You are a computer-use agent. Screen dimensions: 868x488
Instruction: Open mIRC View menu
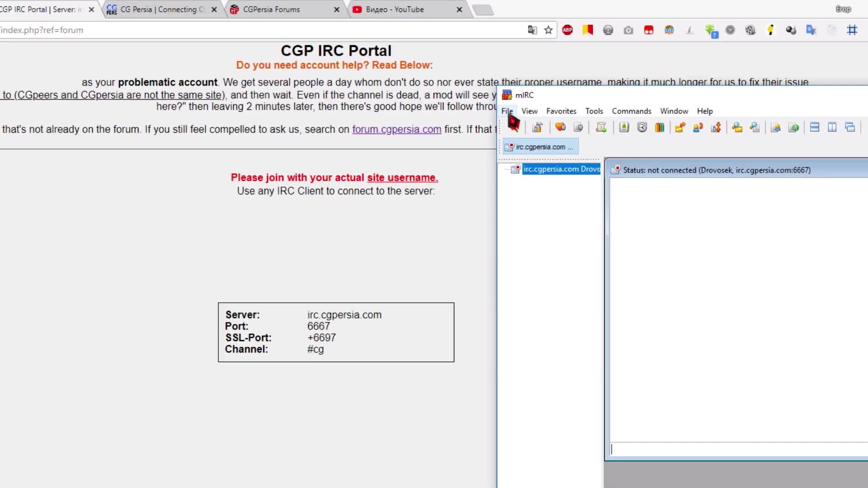pyautogui.click(x=529, y=111)
